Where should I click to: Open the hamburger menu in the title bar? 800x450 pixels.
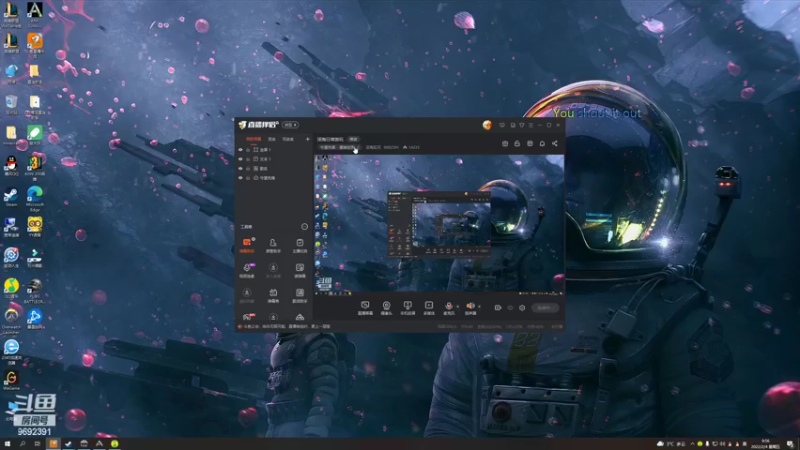click(531, 125)
